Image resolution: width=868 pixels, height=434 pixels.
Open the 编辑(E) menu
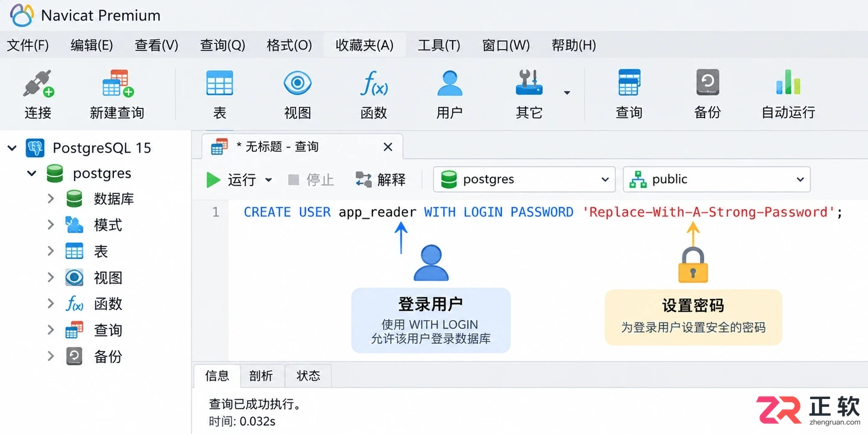pos(92,45)
